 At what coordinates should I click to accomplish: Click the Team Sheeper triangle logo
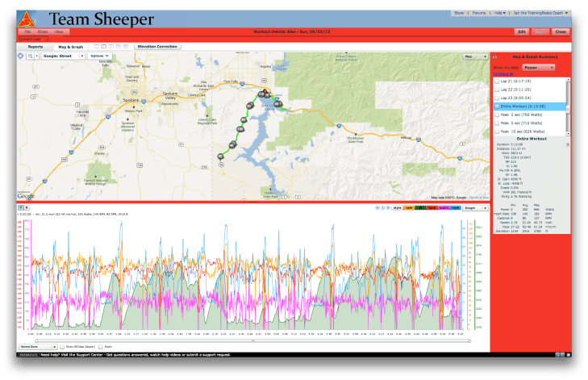pos(27,19)
